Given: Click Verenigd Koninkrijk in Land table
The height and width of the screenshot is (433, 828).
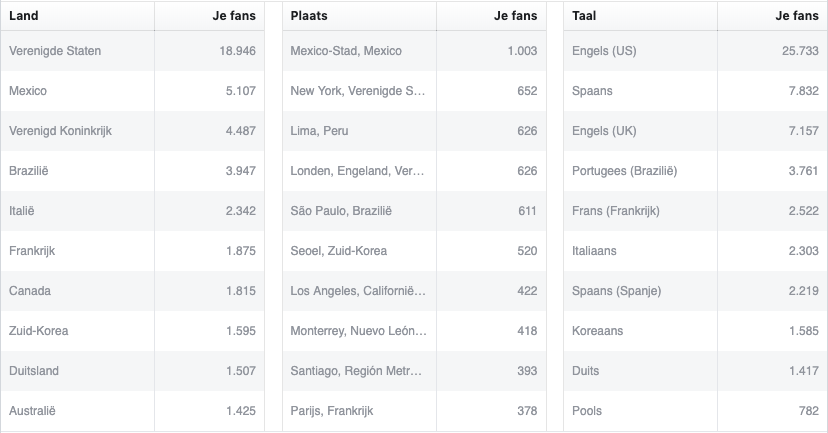Looking at the screenshot, I should pos(60,131).
